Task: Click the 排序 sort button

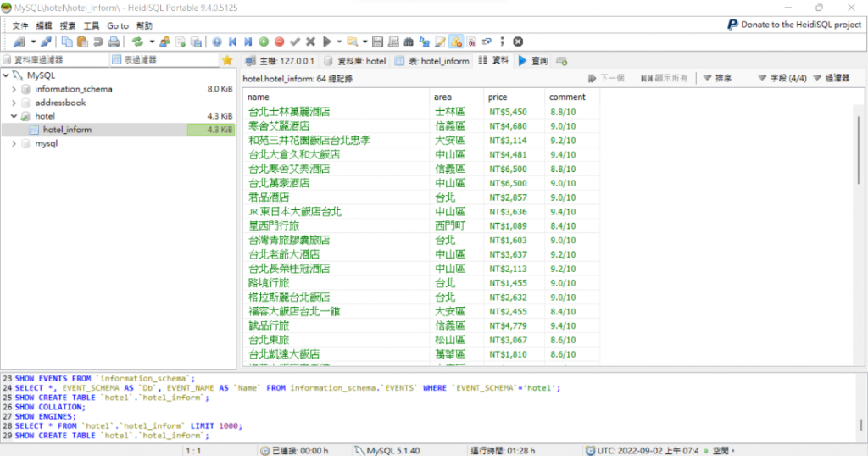Action: (x=717, y=79)
